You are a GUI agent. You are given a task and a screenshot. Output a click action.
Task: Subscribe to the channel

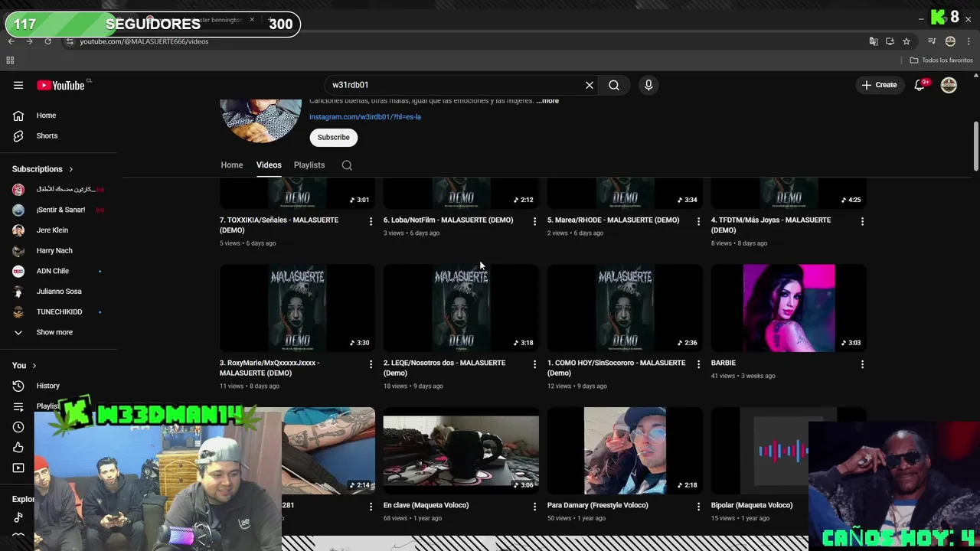pyautogui.click(x=334, y=137)
